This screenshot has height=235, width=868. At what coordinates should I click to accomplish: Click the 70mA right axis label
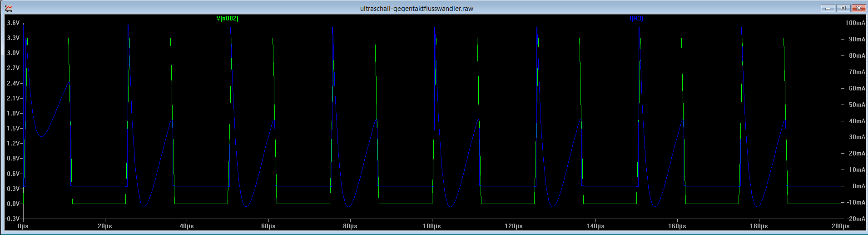tap(857, 72)
